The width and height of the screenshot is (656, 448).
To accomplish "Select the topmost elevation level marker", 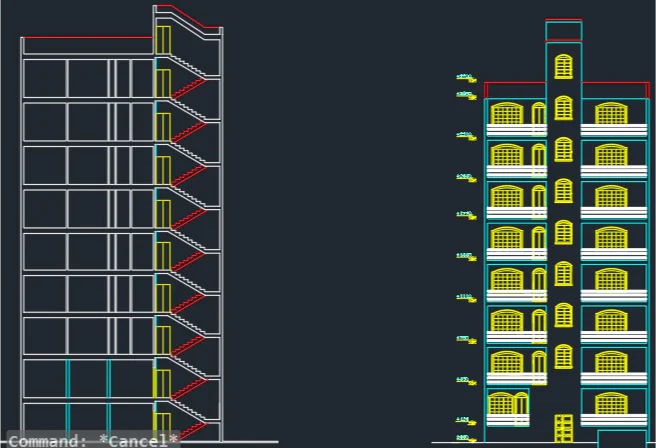I will [x=464, y=76].
